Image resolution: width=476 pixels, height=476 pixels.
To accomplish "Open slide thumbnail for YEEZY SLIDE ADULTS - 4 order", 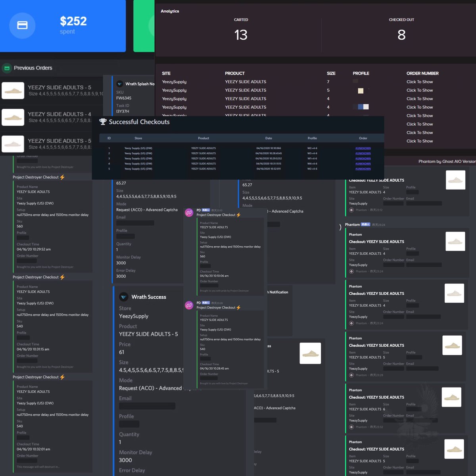I will pos(13,117).
